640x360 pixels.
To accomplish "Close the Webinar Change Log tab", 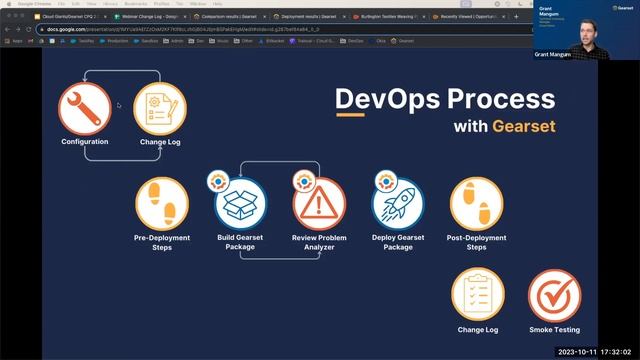I will 184,17.
